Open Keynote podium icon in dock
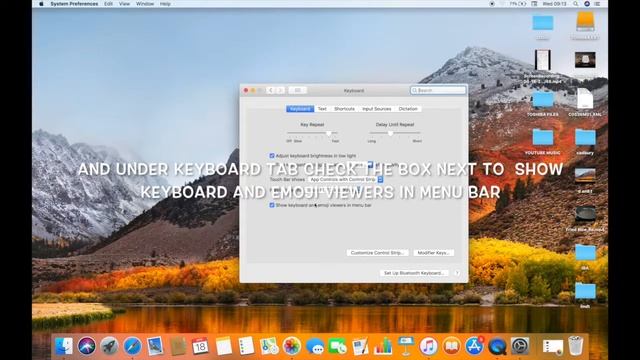Screen dimensions: 640x360 tap(406, 346)
